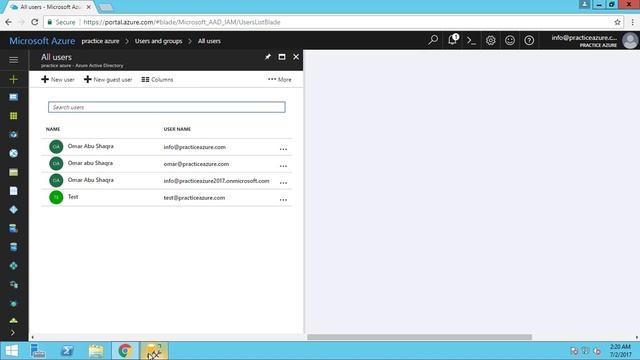Click the linked-monitors sidebar icon

coord(13,285)
